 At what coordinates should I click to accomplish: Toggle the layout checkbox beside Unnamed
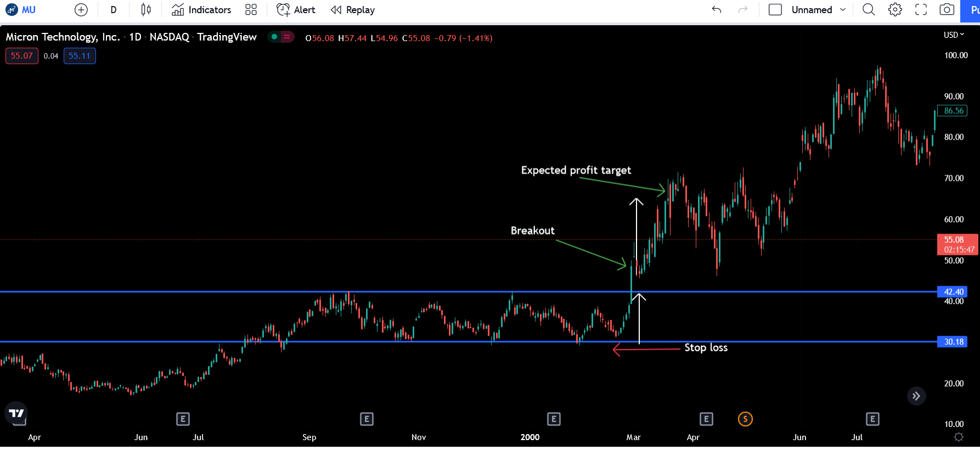(775, 10)
